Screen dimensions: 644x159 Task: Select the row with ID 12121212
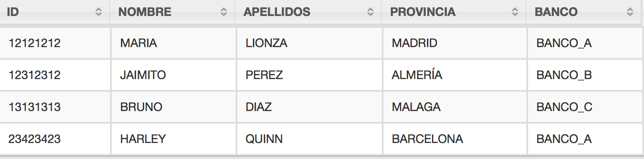[322, 43]
